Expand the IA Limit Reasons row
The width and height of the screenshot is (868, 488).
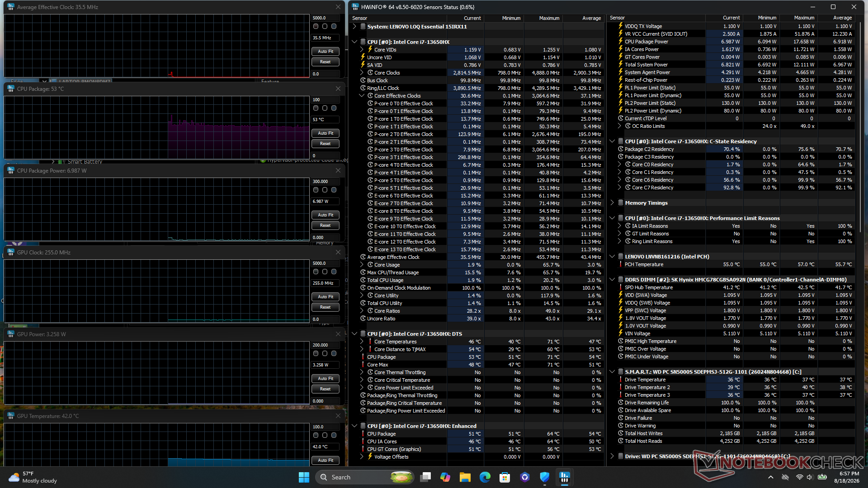(x=619, y=226)
